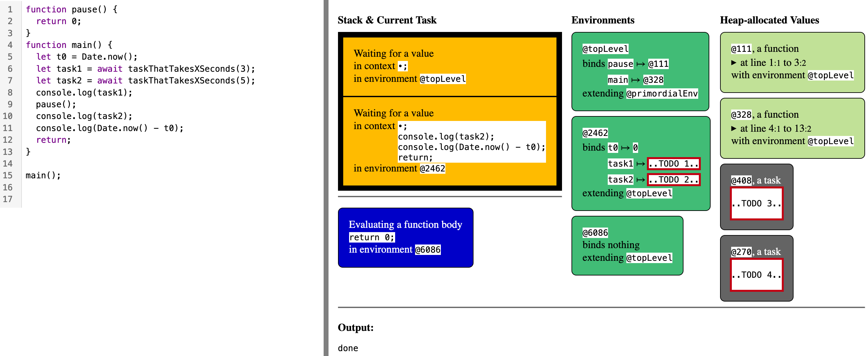The image size is (868, 356).
Task: Expand the @111 function source disclosure triangle
Action: tap(733, 63)
